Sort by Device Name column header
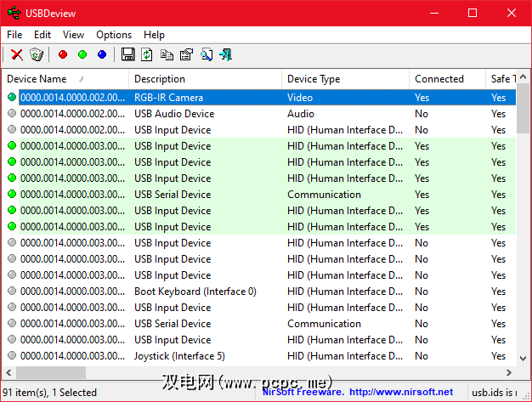 pyautogui.click(x=65, y=79)
